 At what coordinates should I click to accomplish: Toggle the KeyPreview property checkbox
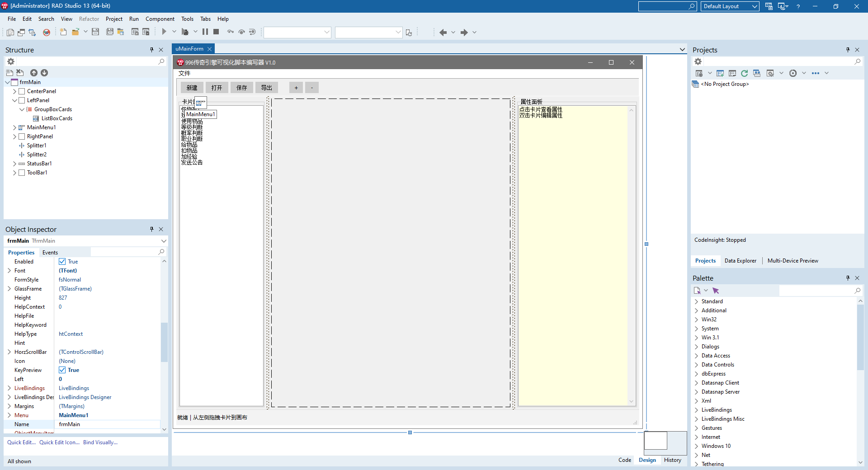pos(62,370)
